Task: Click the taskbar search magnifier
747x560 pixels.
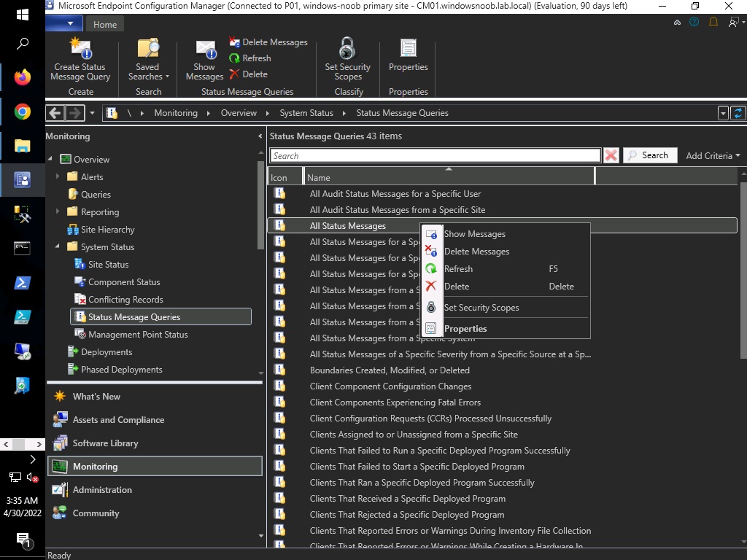Action: tap(23, 44)
